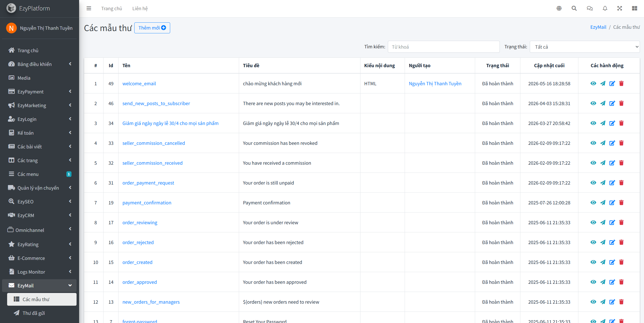View order_approved with eye icon
Viewport: 644px width, 323px height.
(x=593, y=282)
